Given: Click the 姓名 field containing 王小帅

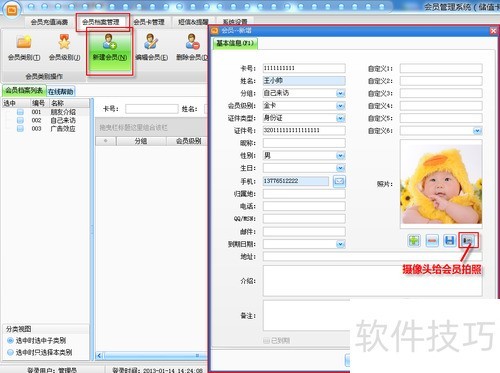Looking at the screenshot, I should (304, 81).
